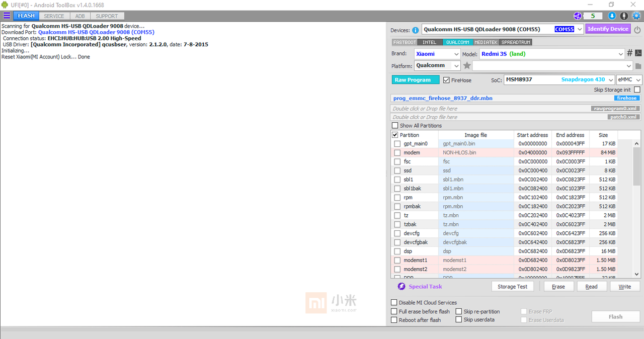The image size is (644, 339).
Task: Check the tz partition checkbox
Action: click(397, 215)
